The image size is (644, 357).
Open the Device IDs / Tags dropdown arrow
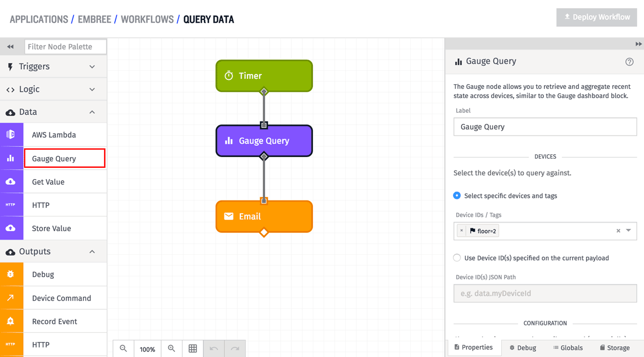point(628,231)
